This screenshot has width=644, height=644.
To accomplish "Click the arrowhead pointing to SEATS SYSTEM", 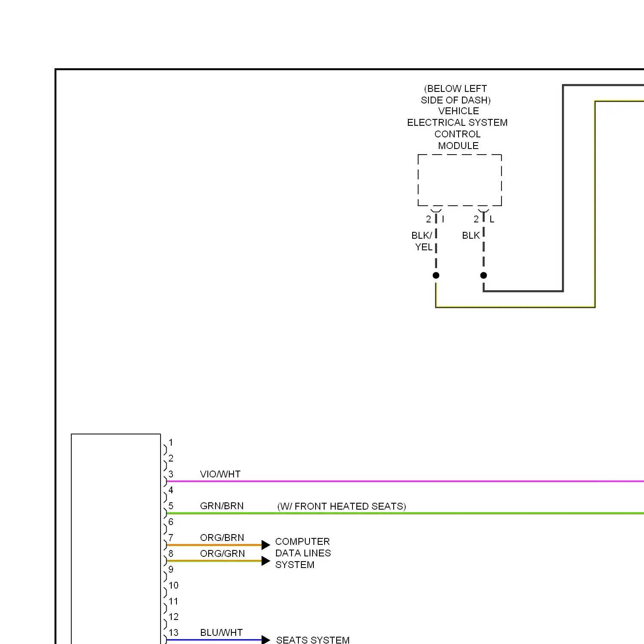I will 266,640.
